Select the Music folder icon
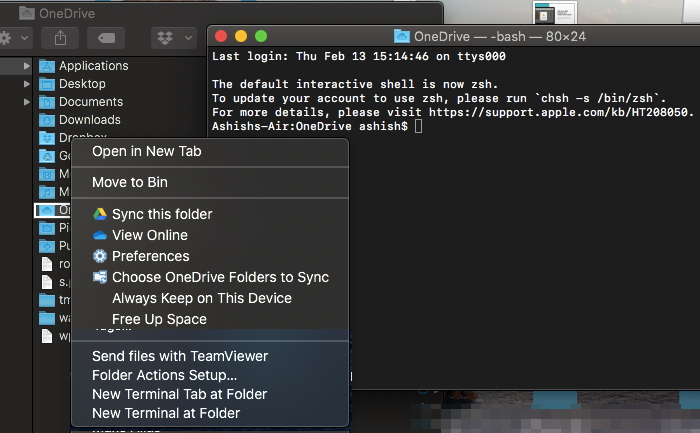 [47, 192]
